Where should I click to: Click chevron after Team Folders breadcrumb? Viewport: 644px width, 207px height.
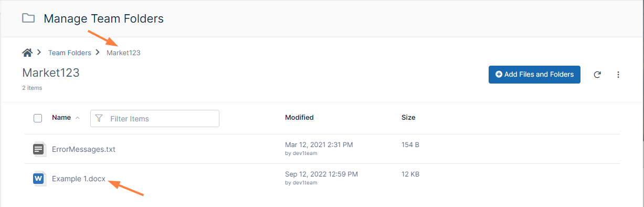(x=97, y=53)
